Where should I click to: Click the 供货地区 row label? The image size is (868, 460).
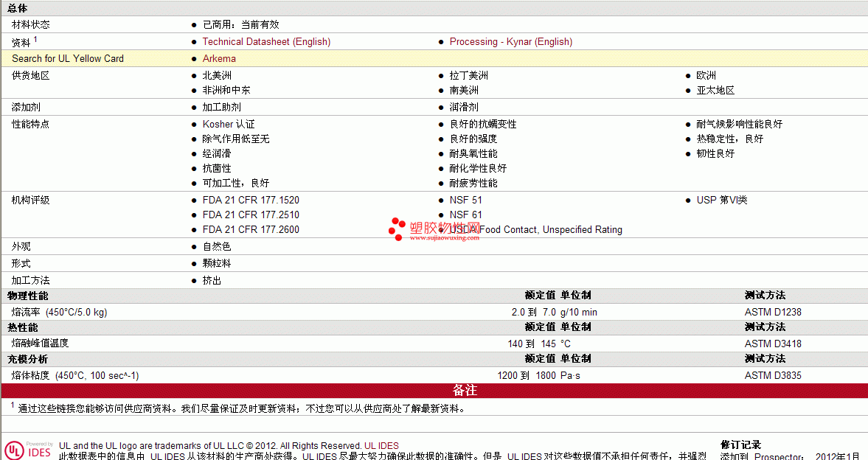coord(30,75)
